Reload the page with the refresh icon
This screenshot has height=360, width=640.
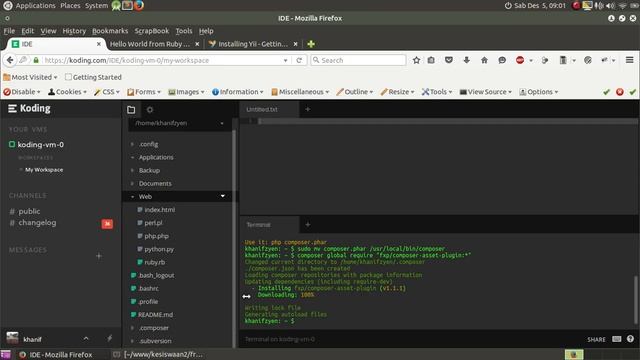tap(299, 60)
